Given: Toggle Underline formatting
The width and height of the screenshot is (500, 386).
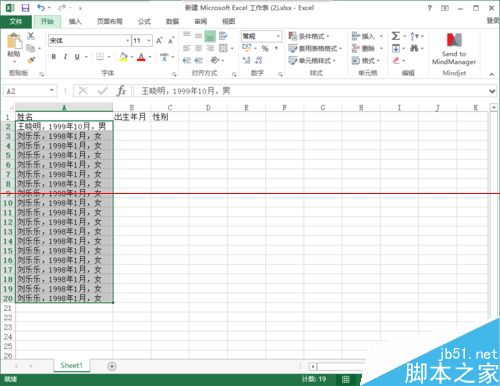Looking at the screenshot, I should (x=77, y=57).
